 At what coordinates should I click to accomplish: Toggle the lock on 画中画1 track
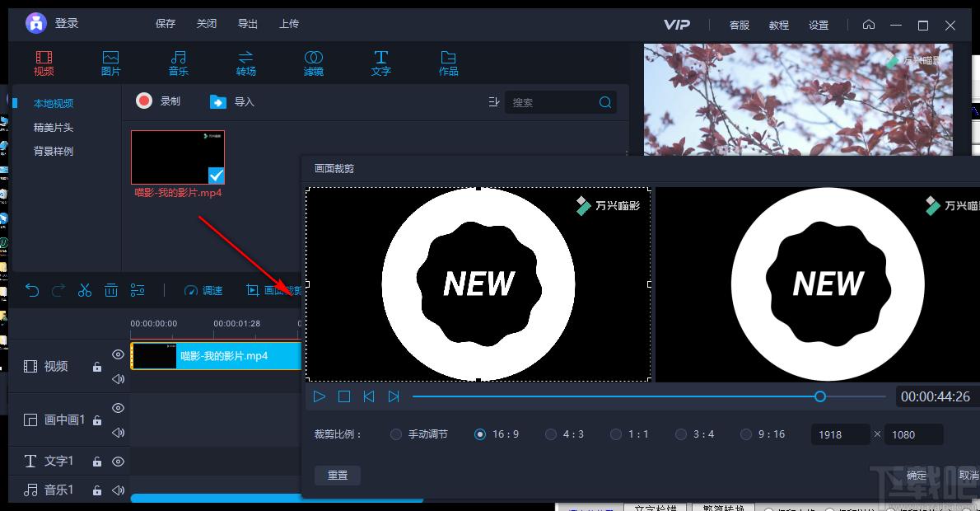click(97, 420)
